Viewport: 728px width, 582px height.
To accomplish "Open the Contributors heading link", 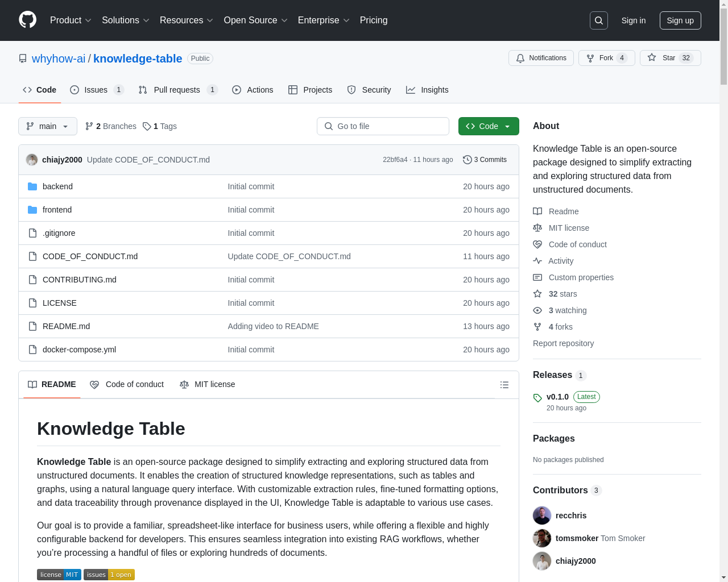I will [567, 490].
